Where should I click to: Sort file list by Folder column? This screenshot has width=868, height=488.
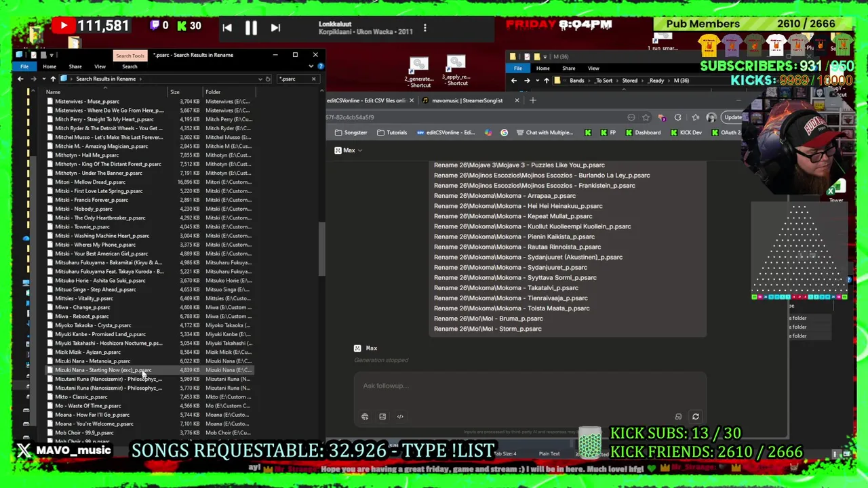pyautogui.click(x=213, y=91)
